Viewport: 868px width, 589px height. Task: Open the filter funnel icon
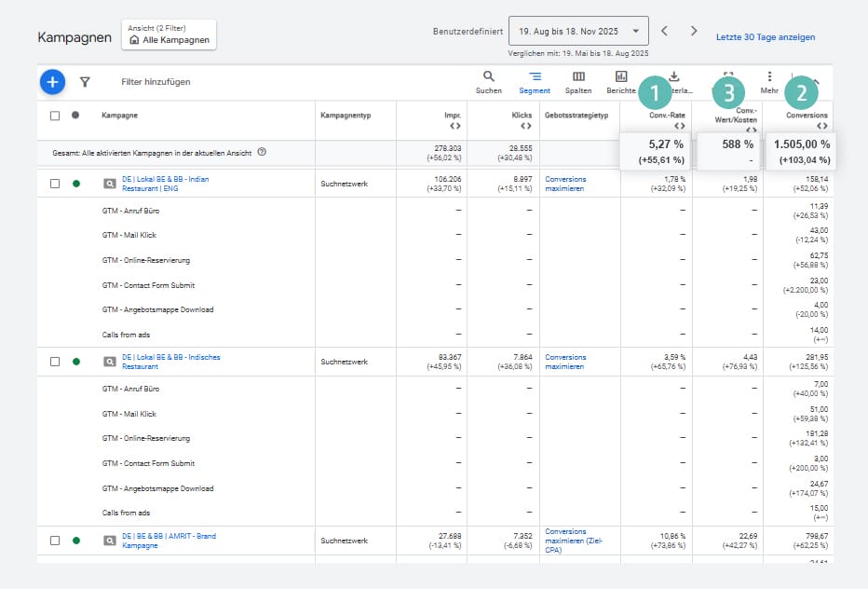click(x=85, y=82)
